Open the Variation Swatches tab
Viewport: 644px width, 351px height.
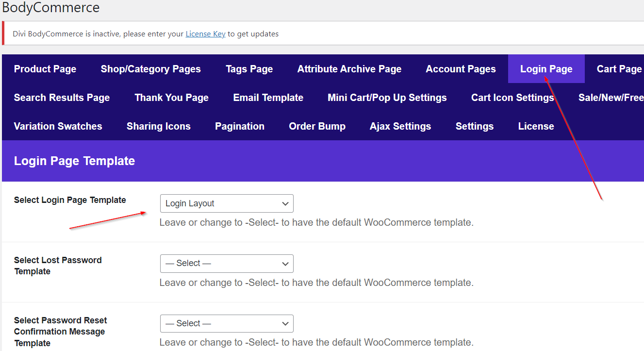pos(58,126)
